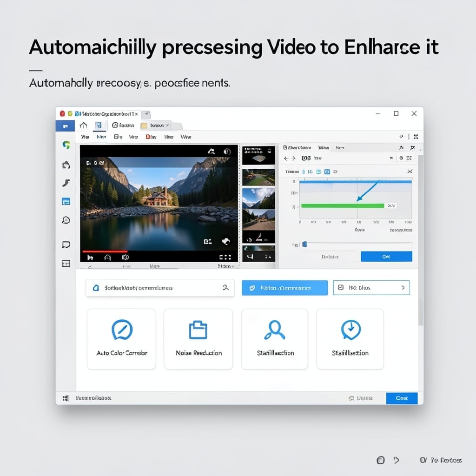Expand the dropdown with the chevron right of the blue button

(371, 287)
